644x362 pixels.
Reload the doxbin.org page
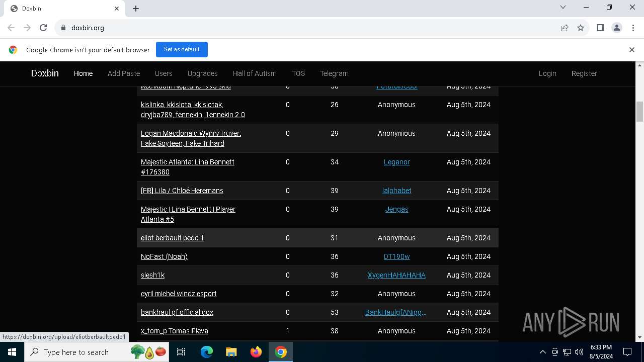(43, 28)
